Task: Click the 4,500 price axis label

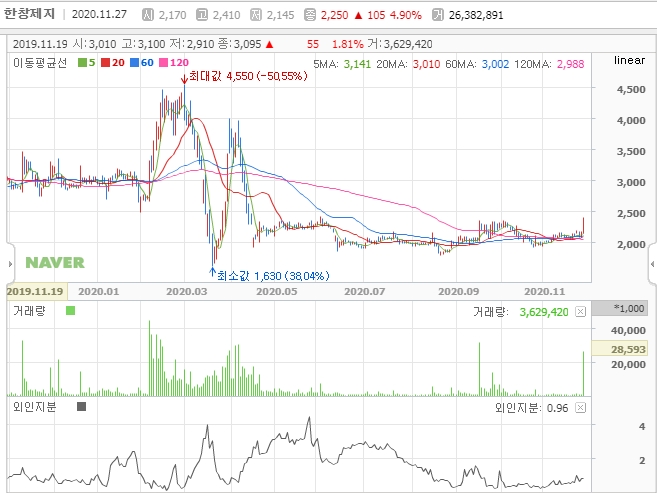Action: coord(631,90)
